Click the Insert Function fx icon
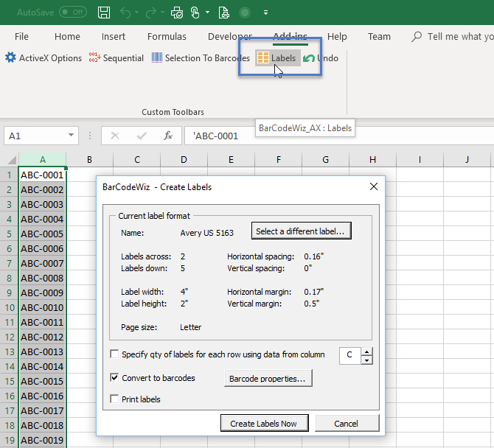The height and width of the screenshot is (448, 494). click(168, 136)
